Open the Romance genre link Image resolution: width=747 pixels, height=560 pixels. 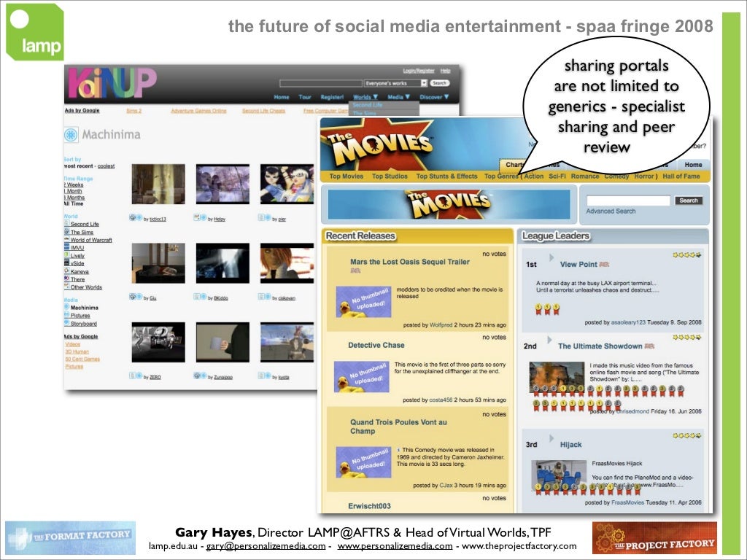pyautogui.click(x=585, y=176)
